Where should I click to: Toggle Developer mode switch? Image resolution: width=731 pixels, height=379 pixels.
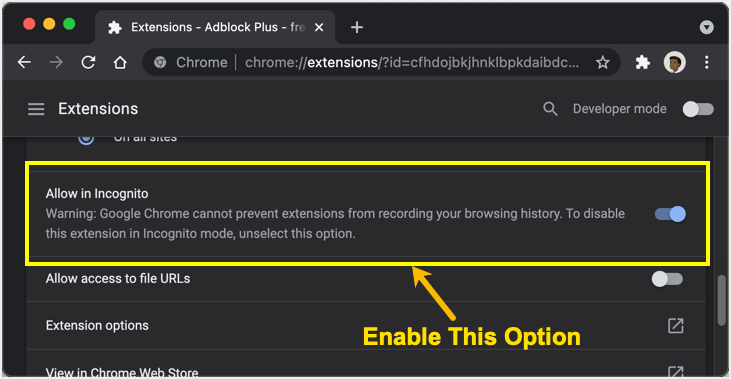coord(698,109)
